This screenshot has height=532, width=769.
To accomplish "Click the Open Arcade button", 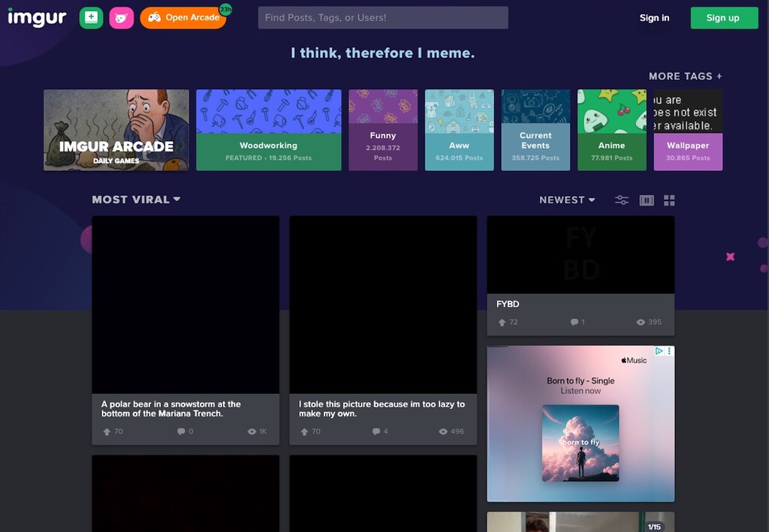I will 183,17.
